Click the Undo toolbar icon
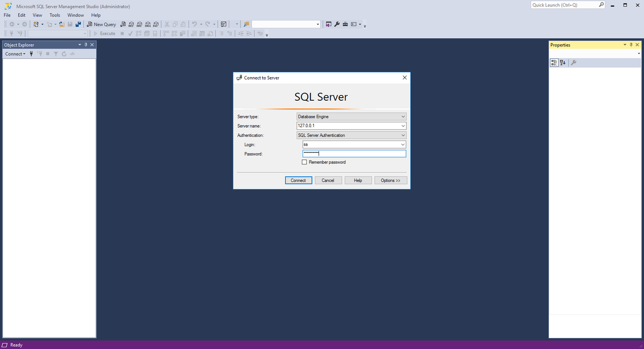The width and height of the screenshot is (644, 349). (x=194, y=24)
